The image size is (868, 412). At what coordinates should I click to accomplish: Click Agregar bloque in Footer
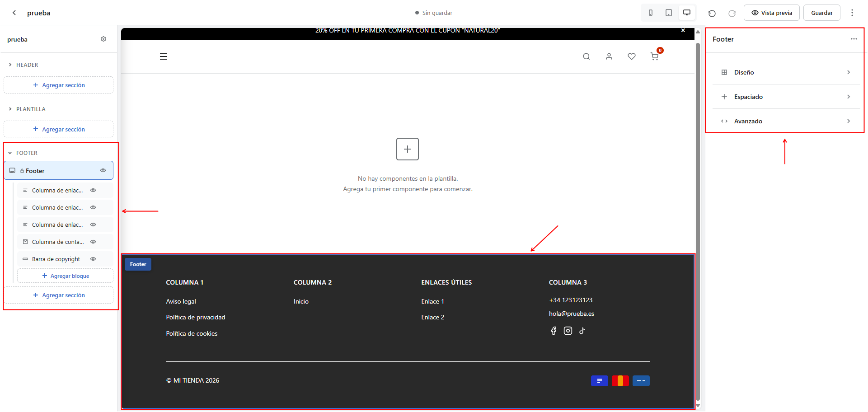pos(66,276)
